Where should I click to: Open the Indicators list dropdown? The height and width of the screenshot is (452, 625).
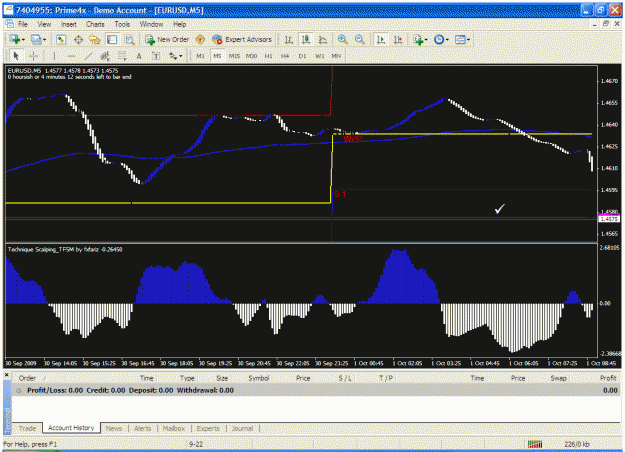(x=420, y=39)
